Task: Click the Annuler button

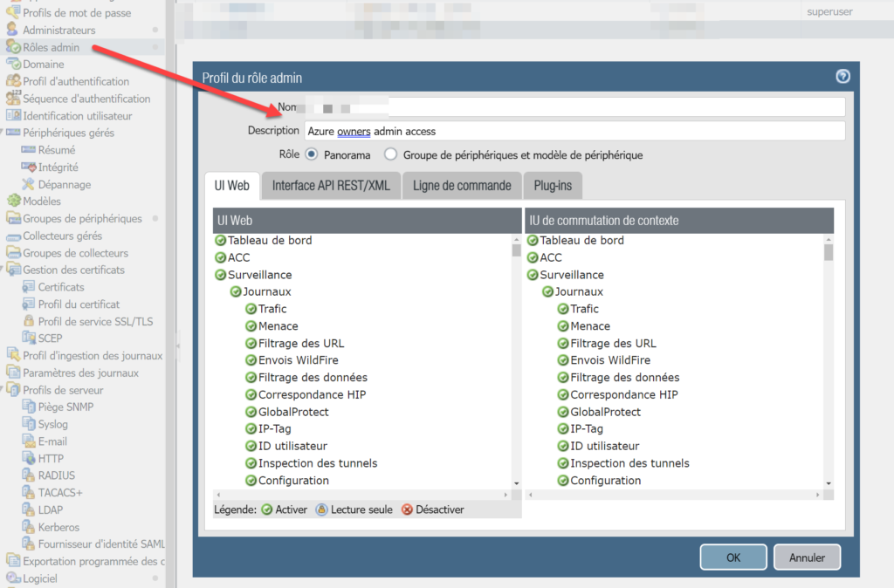Action: [807, 557]
